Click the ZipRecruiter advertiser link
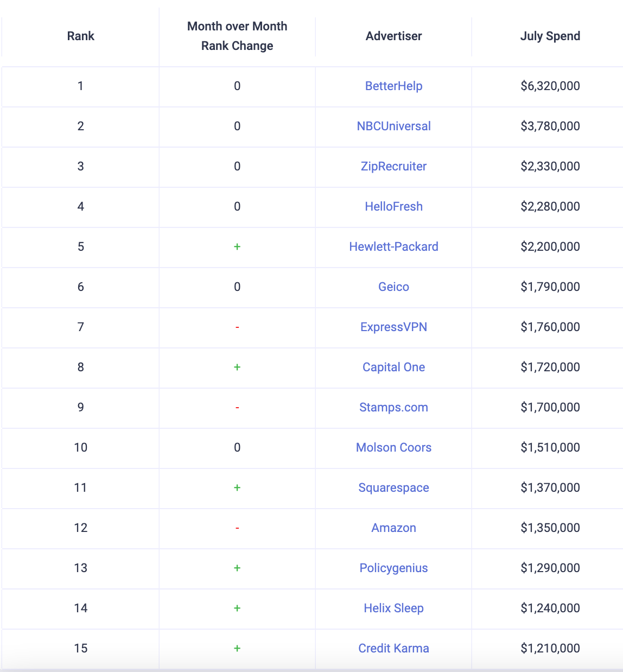 tap(393, 166)
